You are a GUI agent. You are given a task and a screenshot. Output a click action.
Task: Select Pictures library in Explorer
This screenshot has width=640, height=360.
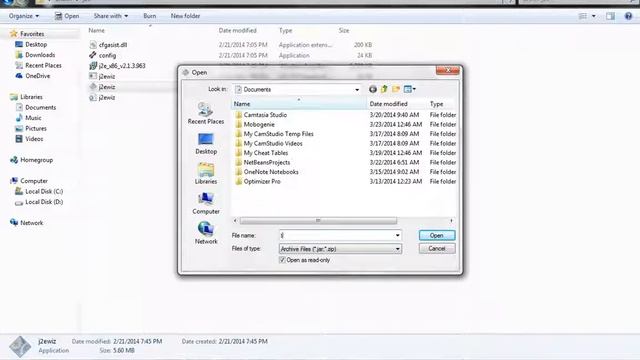[x=31, y=129]
